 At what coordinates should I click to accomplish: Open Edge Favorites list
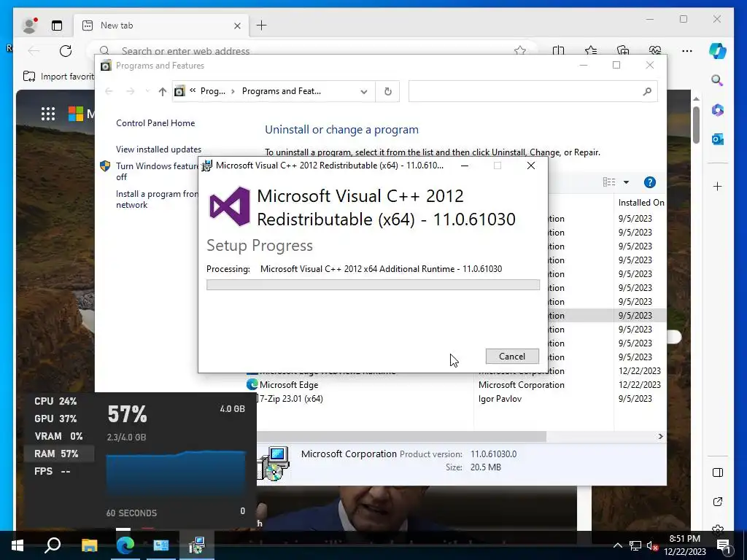tap(591, 50)
